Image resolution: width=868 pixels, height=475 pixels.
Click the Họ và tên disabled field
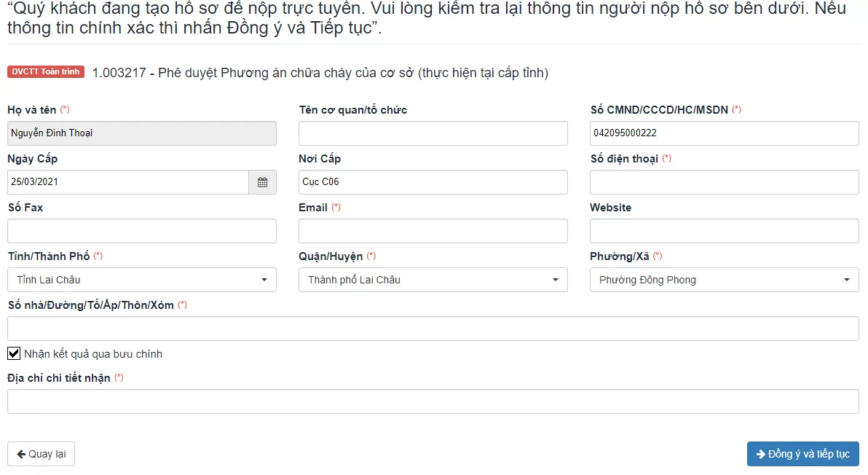142,133
